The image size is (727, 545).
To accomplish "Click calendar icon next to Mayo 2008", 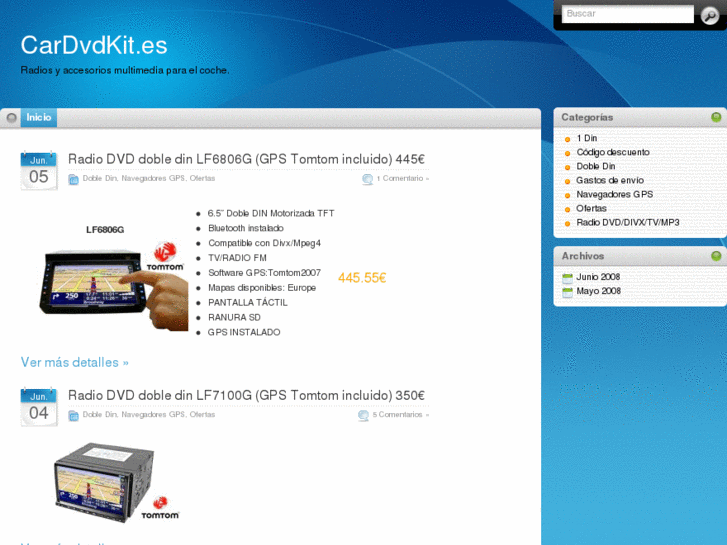I will coord(567,293).
